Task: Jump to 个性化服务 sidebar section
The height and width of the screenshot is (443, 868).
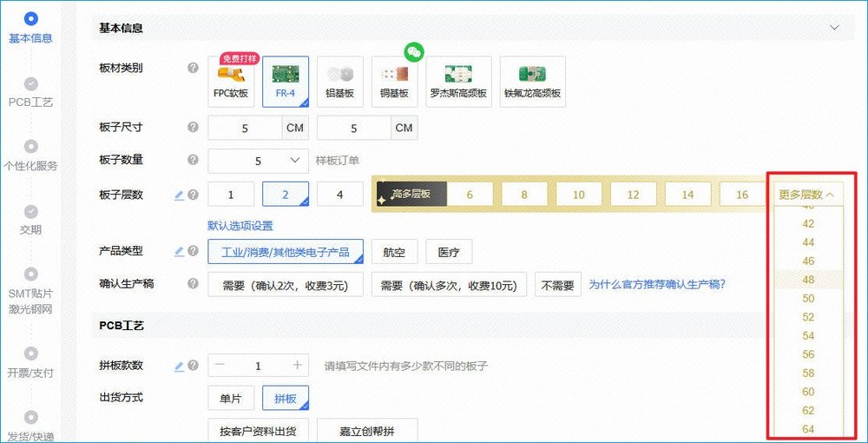Action: 31,155
